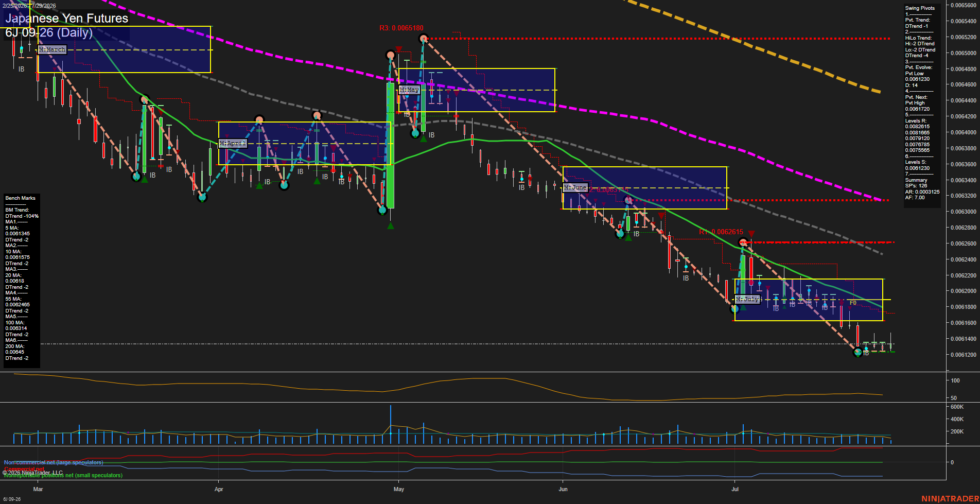Select resistance level '0.0075565'
Viewport: 980px width, 504px height.
tap(917, 150)
